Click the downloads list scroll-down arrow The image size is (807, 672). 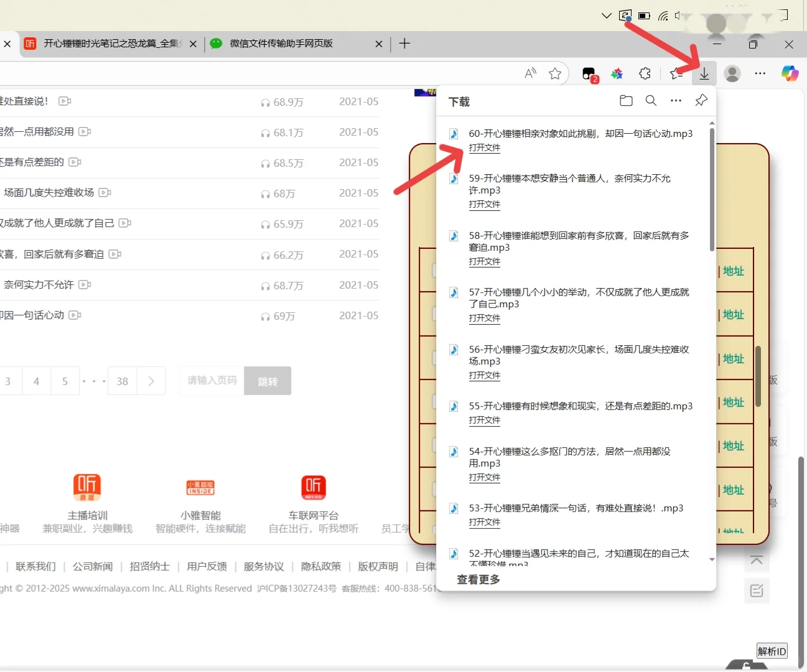click(712, 559)
